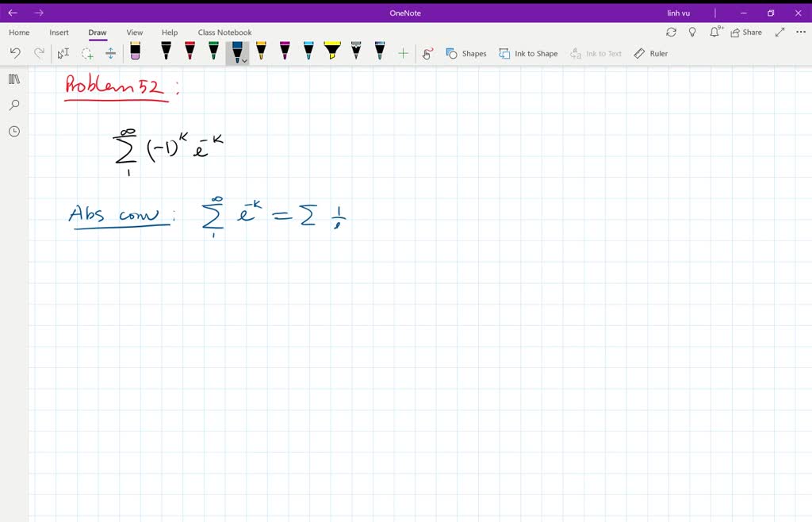This screenshot has height=522, width=812.
Task: Select the red pen
Action: (x=190, y=53)
